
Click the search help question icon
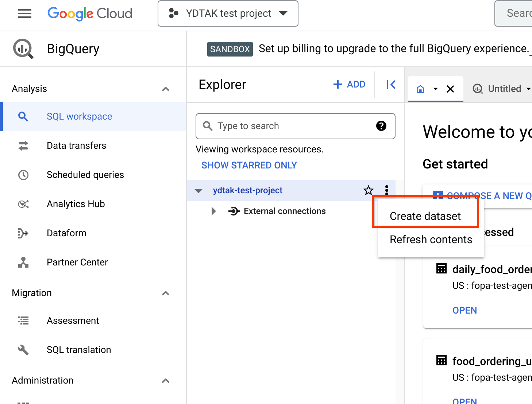click(381, 126)
